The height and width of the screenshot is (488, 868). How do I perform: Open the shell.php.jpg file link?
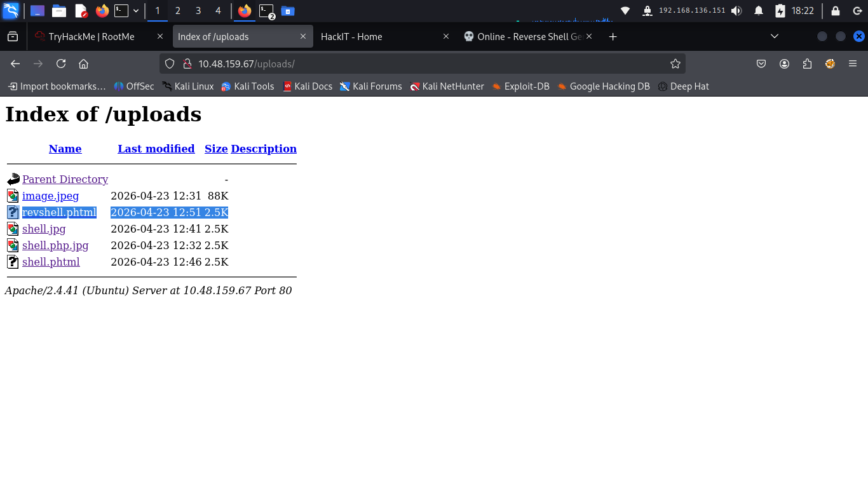pos(55,245)
